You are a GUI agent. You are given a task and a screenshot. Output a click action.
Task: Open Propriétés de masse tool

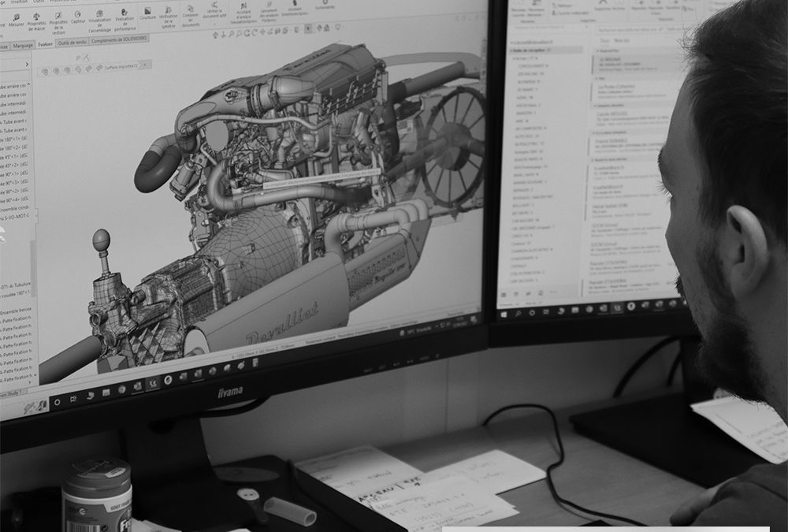(x=37, y=21)
